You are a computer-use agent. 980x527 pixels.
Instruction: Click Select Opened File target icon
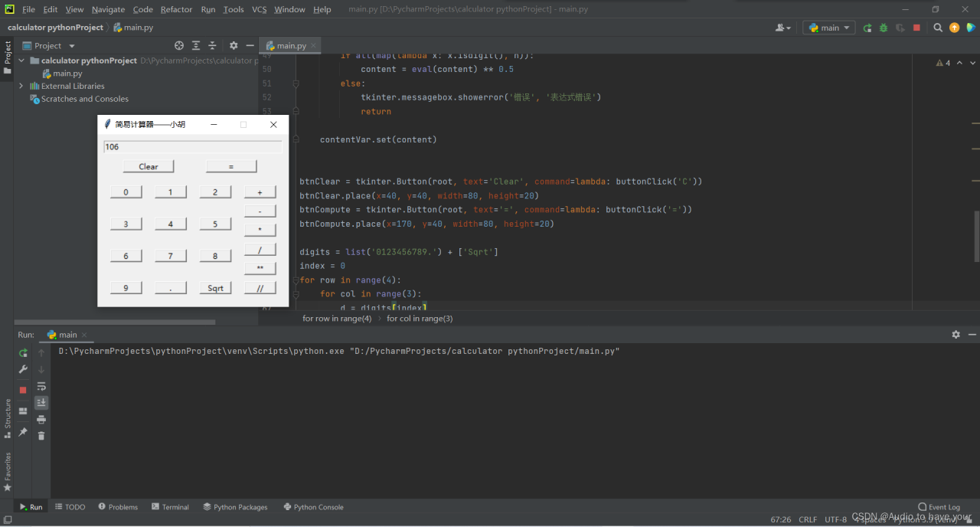(x=179, y=46)
